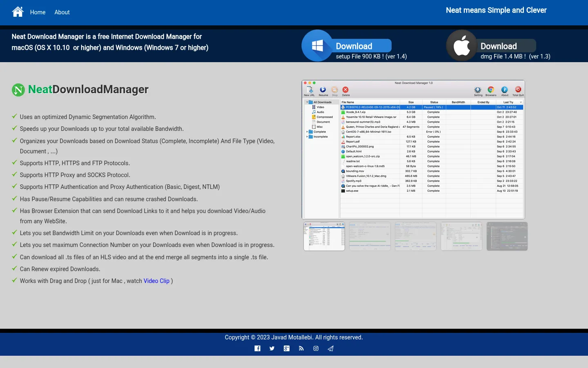Click 'Uses an optimized Dynamic Segmentation Algorithm.' text

[88, 117]
